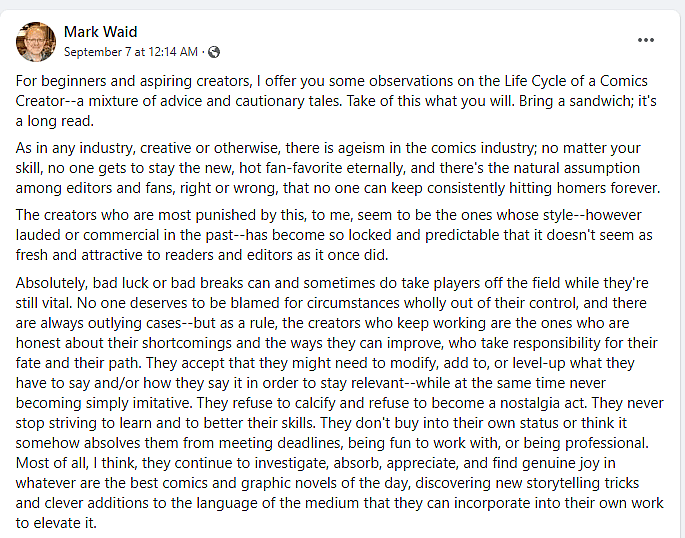685x538 pixels.
Task: Click the public globe privacy icon
Action: click(x=214, y=51)
